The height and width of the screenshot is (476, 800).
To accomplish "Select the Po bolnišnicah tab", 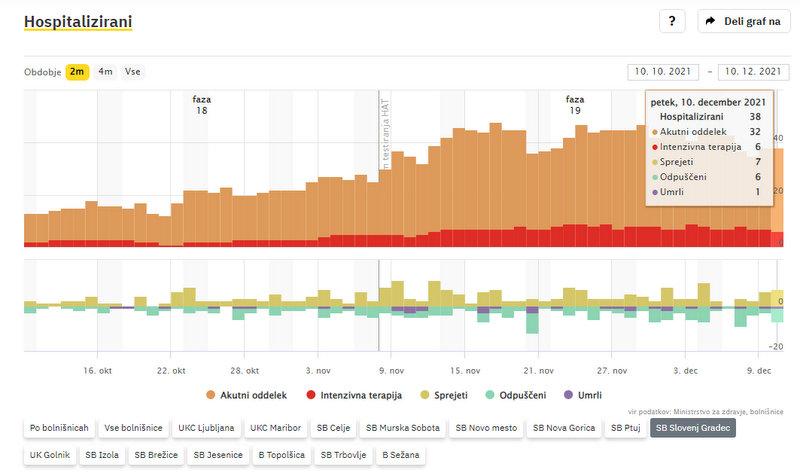I will pyautogui.click(x=59, y=428).
